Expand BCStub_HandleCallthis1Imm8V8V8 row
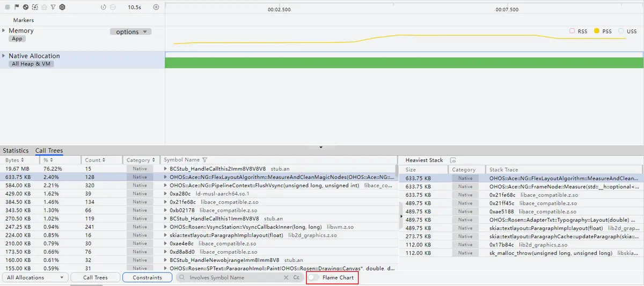The height and width of the screenshot is (286, 644). click(165, 218)
